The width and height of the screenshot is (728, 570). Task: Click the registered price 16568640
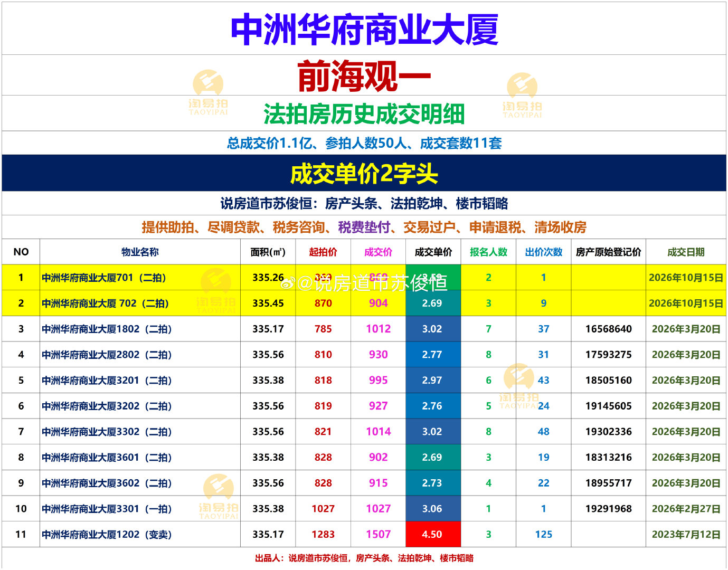point(609,329)
